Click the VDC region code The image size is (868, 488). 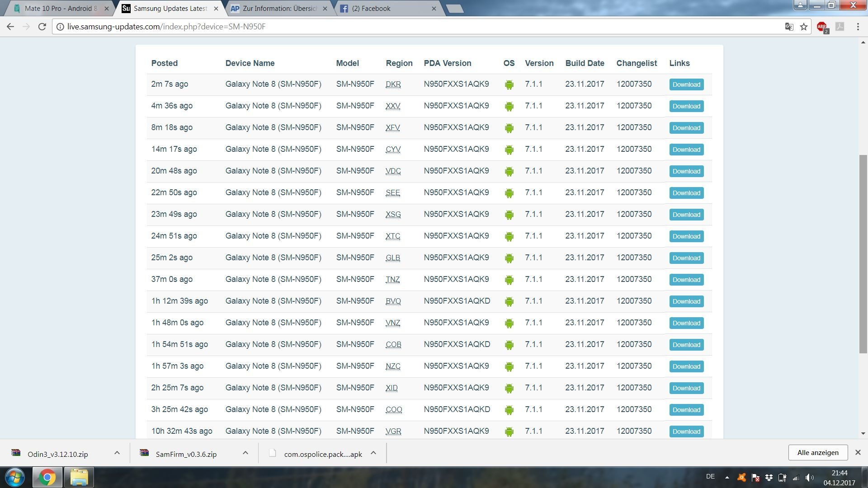pyautogui.click(x=393, y=171)
